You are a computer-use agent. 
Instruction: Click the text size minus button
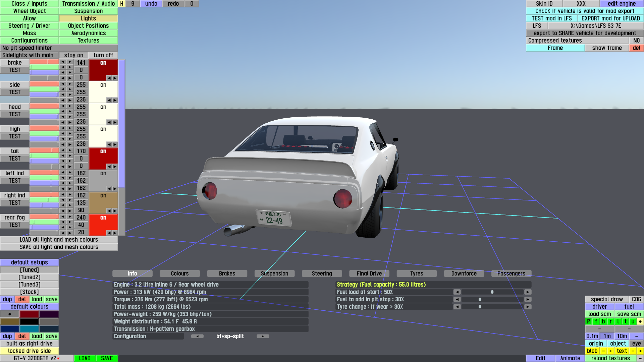point(633,351)
